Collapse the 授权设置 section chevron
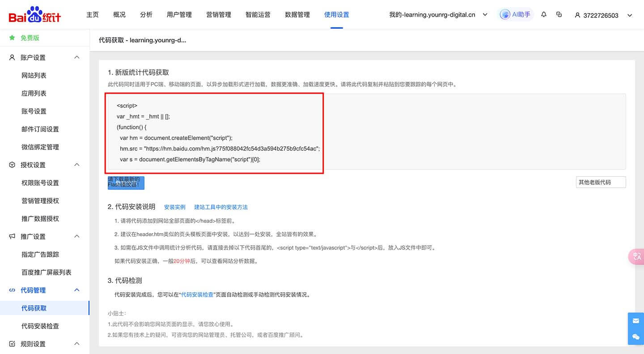This screenshot has height=354, width=644. [x=77, y=165]
